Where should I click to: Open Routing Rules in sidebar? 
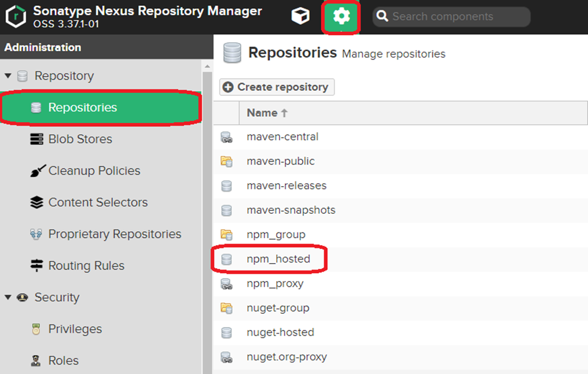(101, 265)
